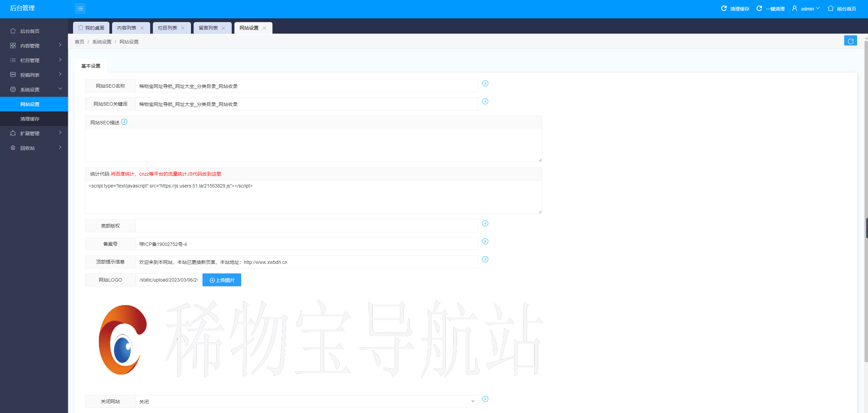Image resolution: width=868 pixels, height=413 pixels.
Task: Expand the 投稿列表 chevron
Action: [60, 74]
